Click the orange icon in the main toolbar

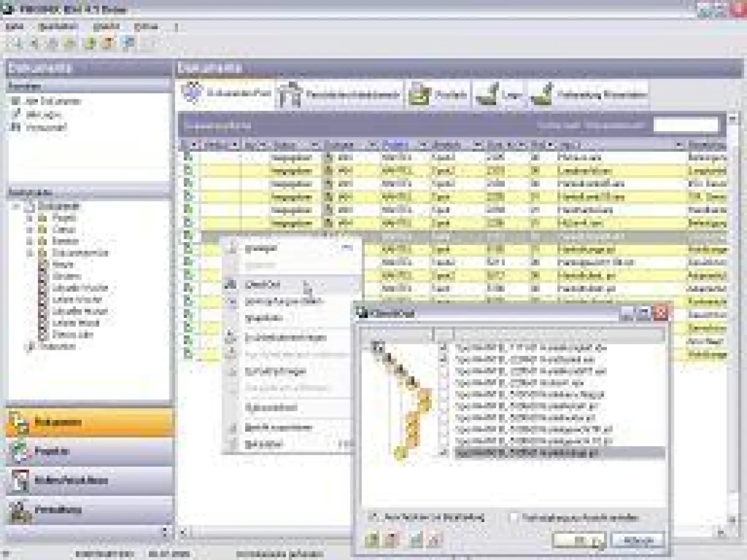click(109, 43)
